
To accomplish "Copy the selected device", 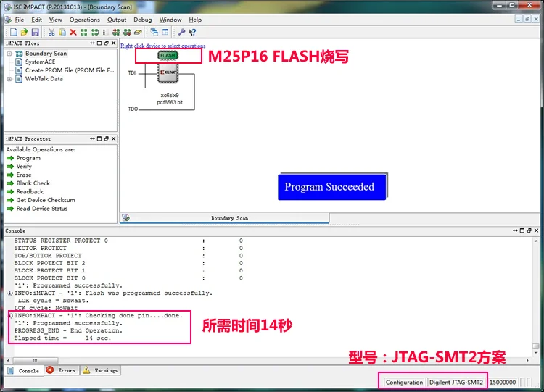I will point(62,32).
